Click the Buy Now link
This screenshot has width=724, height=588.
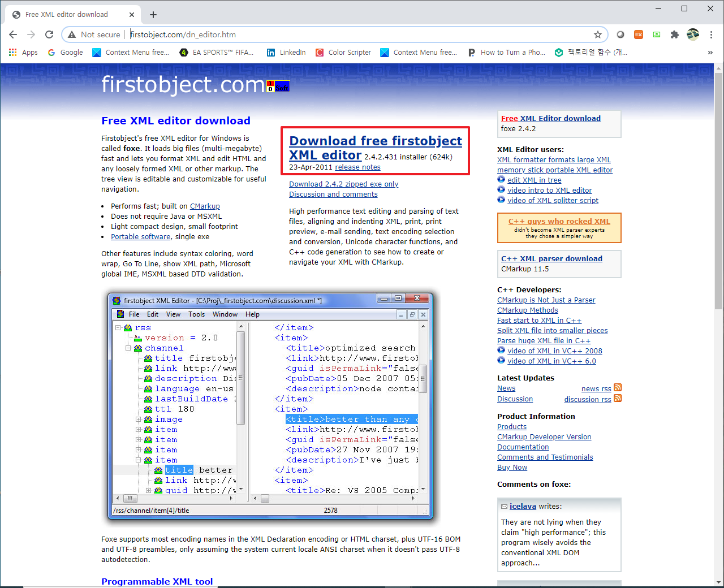coord(512,468)
